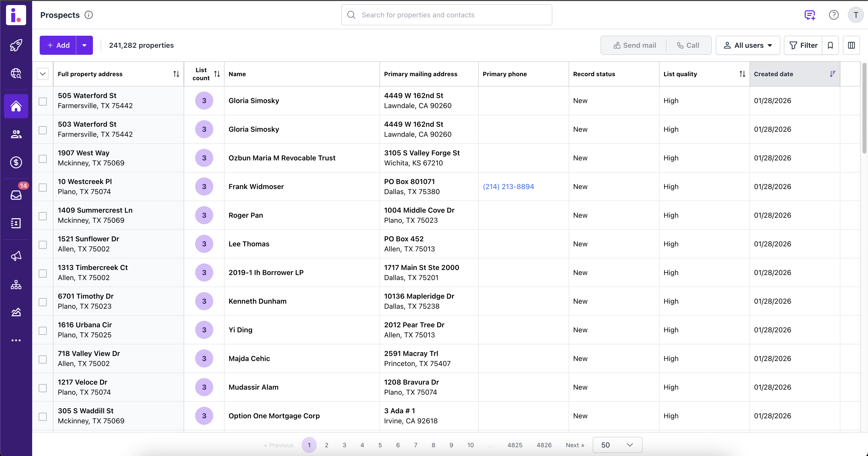Screen dimensions: 868x456
Task: Click the saved views bookmark icon
Action: 830,45
